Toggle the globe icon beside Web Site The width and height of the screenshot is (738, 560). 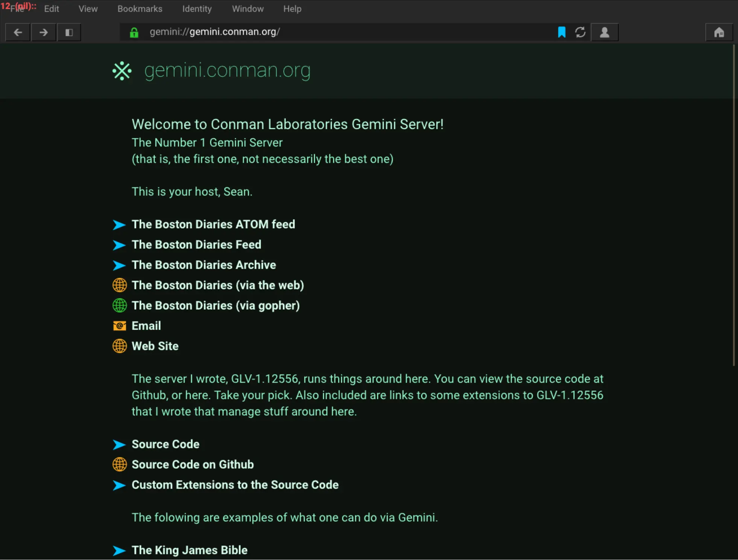click(119, 346)
